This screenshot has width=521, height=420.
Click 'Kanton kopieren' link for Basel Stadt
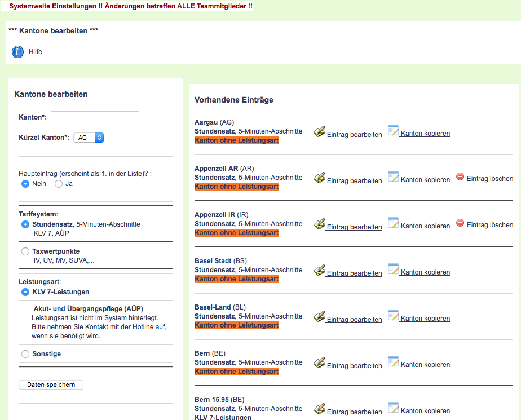coord(425,272)
